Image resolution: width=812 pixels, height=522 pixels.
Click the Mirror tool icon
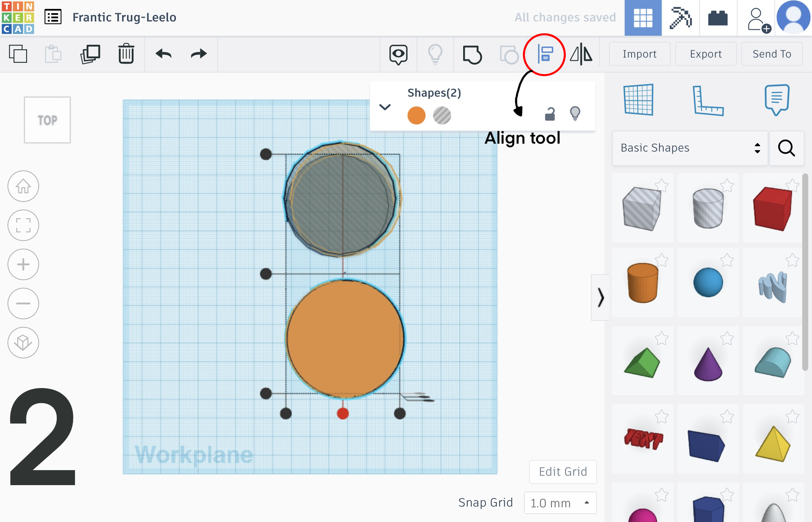pos(581,54)
